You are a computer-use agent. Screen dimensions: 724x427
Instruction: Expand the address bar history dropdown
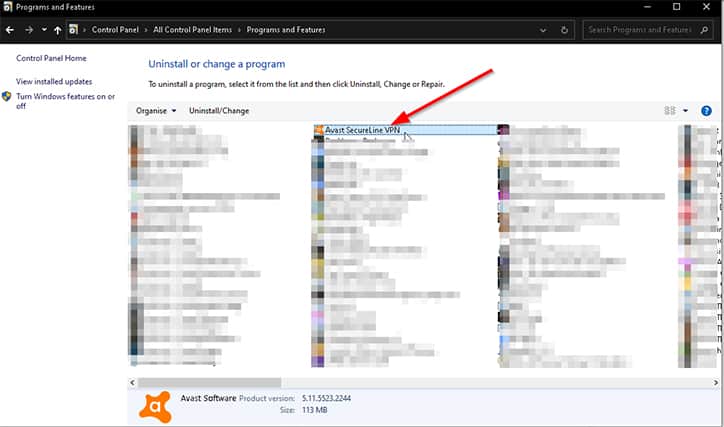543,30
